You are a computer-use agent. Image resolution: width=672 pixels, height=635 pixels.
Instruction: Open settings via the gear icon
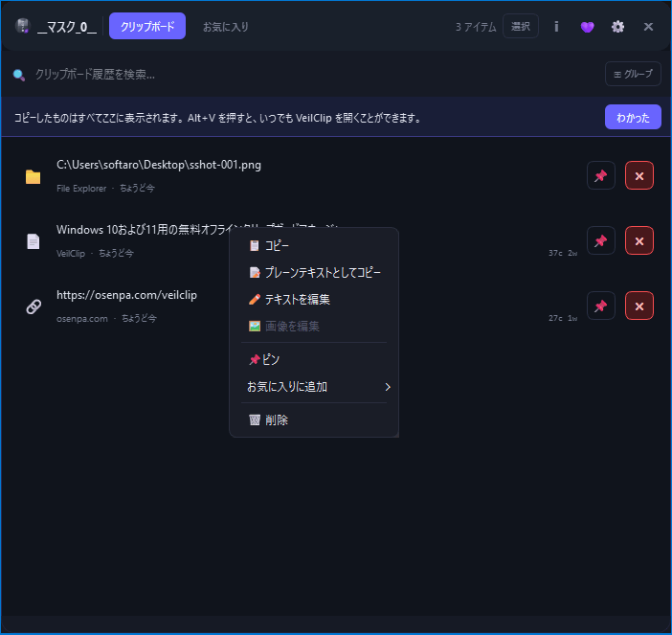click(617, 27)
